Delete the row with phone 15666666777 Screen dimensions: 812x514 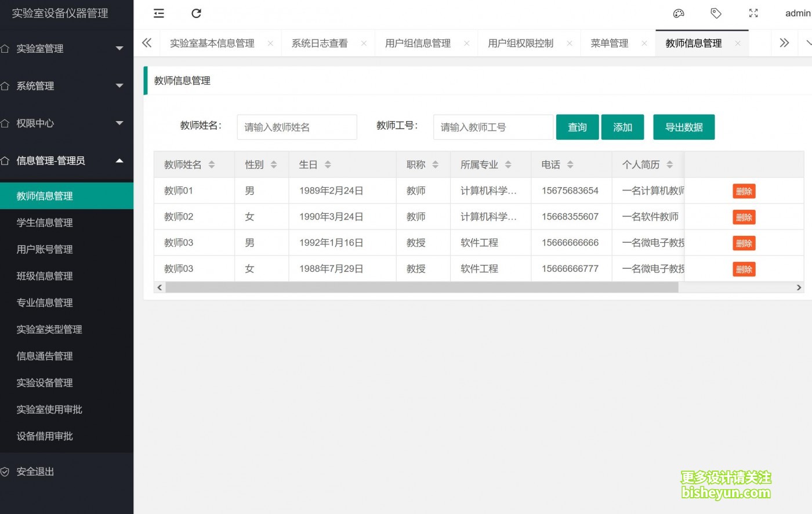(x=744, y=269)
